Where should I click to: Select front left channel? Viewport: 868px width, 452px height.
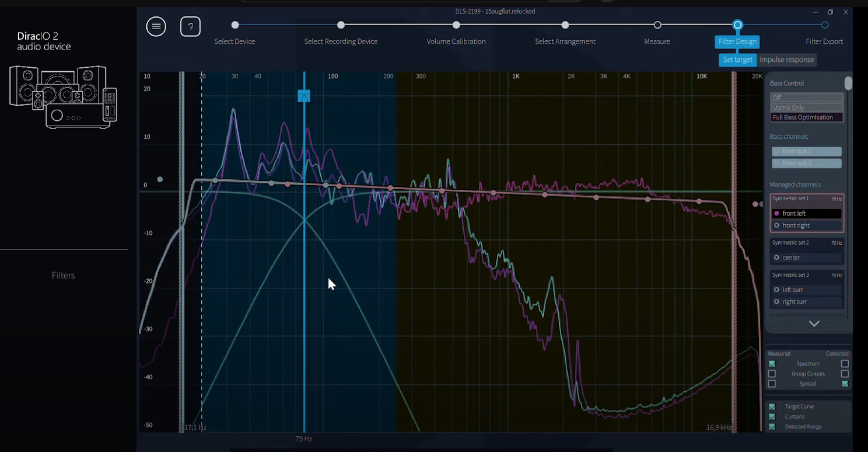tap(807, 213)
